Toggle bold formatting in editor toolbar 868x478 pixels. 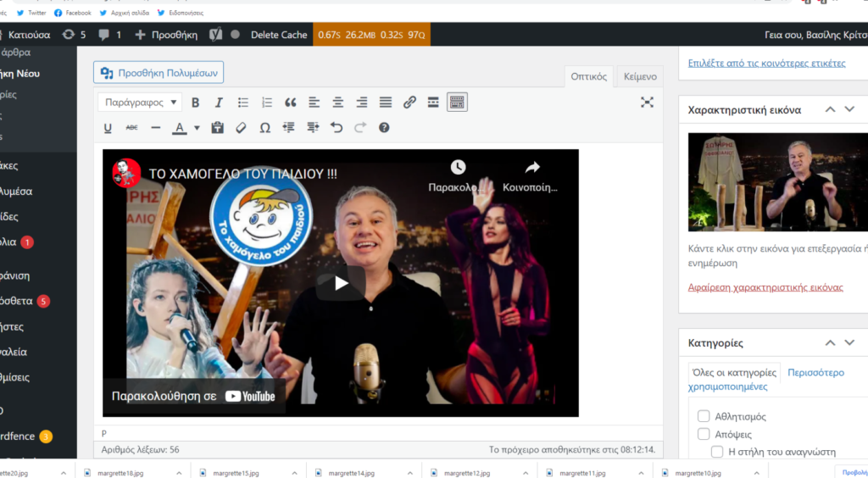pyautogui.click(x=195, y=103)
